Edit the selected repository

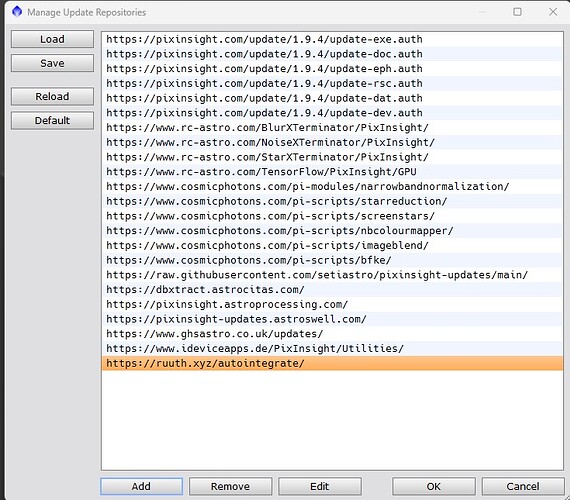coord(320,487)
